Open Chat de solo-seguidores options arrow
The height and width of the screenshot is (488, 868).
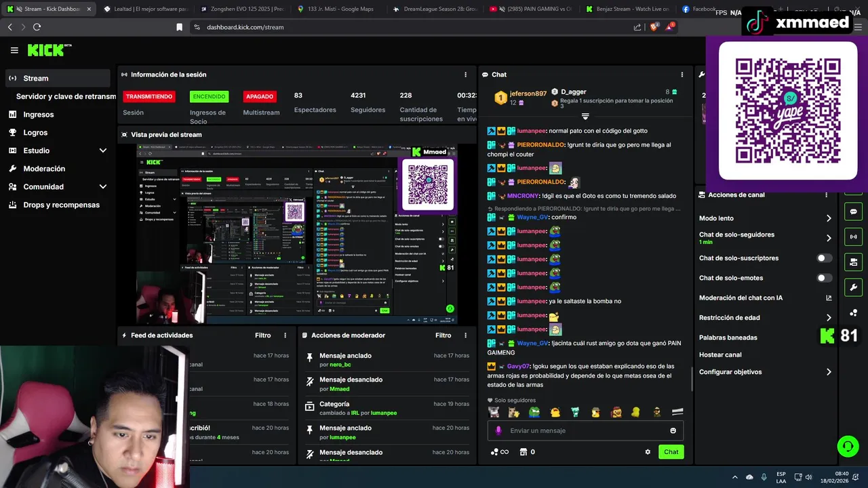[x=828, y=238]
